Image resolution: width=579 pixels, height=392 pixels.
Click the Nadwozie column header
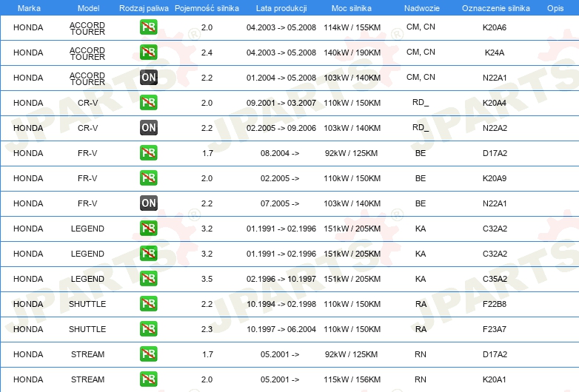422,8
